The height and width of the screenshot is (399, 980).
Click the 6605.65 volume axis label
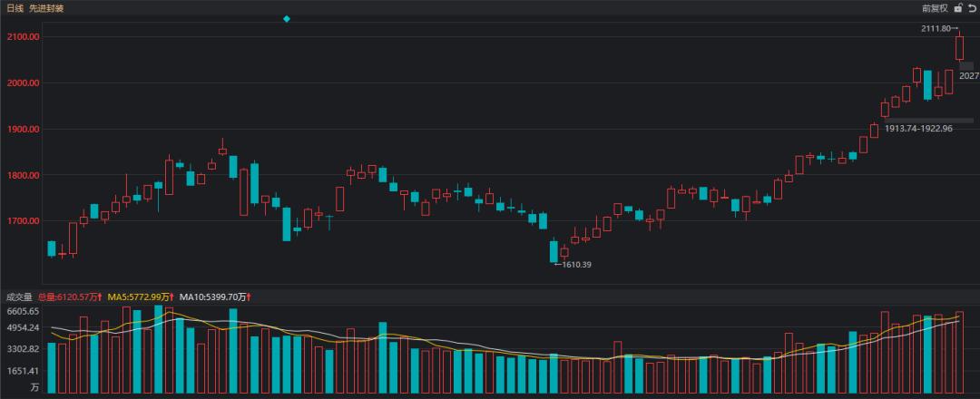(22, 311)
